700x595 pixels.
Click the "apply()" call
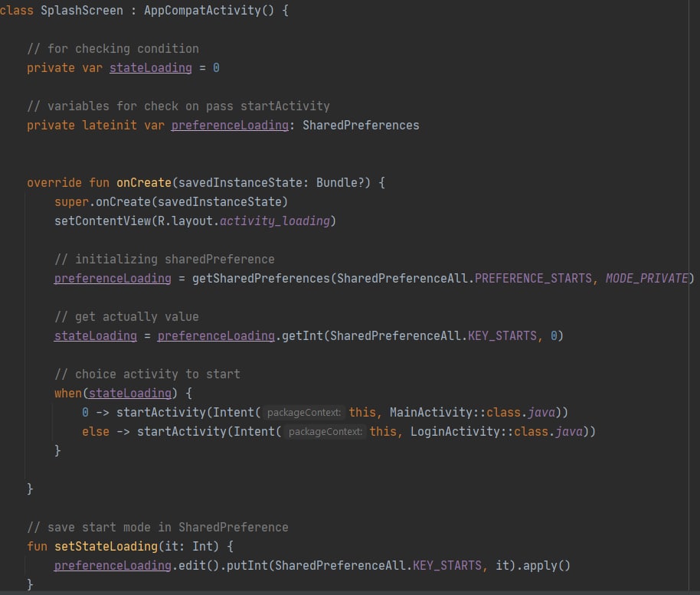pos(547,566)
